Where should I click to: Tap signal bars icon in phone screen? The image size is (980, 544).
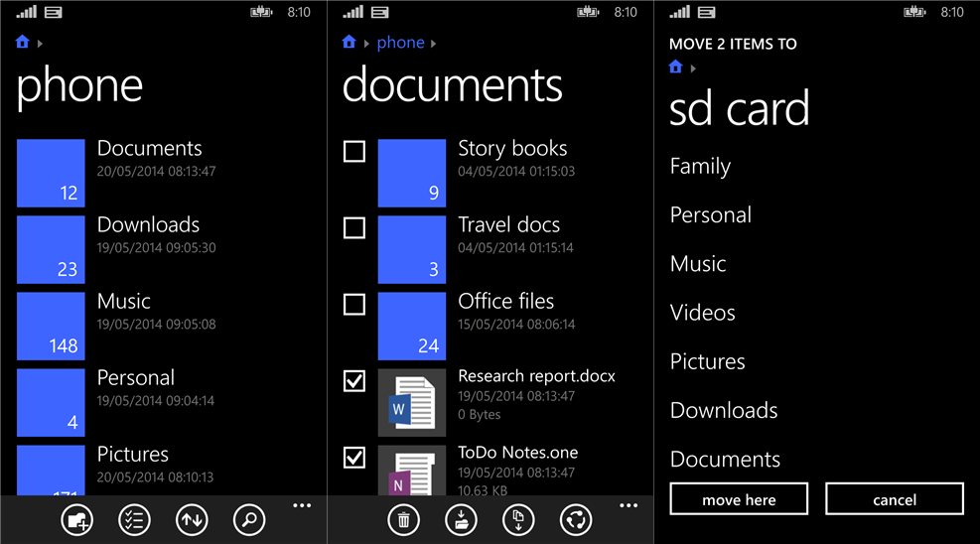pos(26,11)
